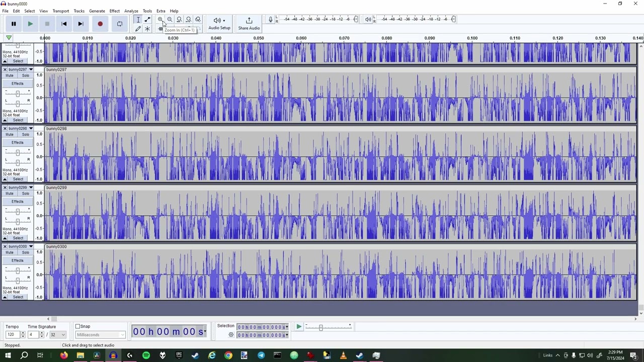The width and height of the screenshot is (644, 362).
Task: Adjust the bunny0300 gain slider
Action: coord(18,270)
